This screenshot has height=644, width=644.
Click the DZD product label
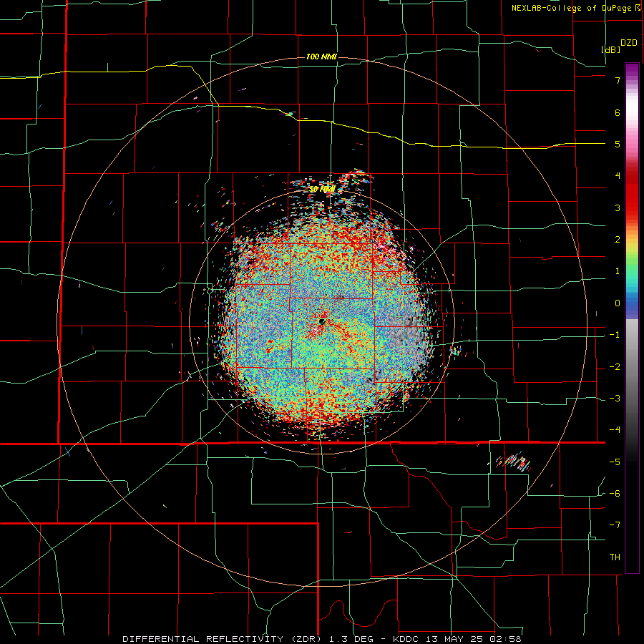tap(629, 43)
